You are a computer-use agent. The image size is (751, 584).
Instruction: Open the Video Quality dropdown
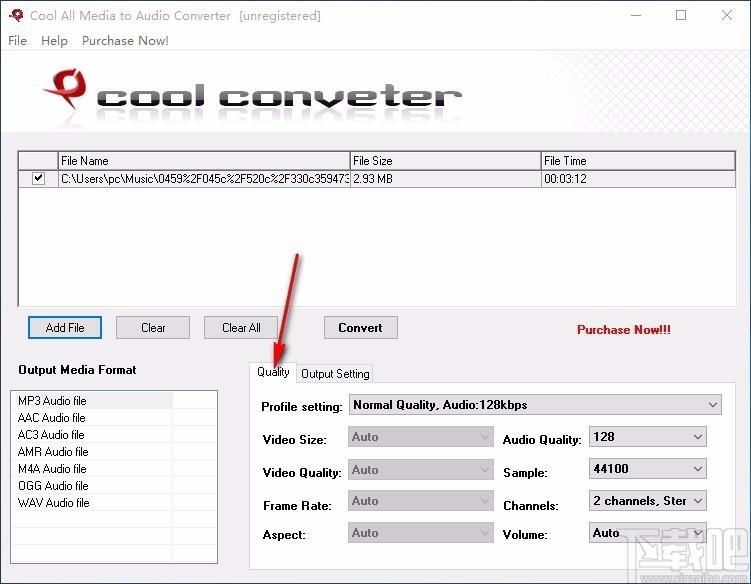[421, 470]
